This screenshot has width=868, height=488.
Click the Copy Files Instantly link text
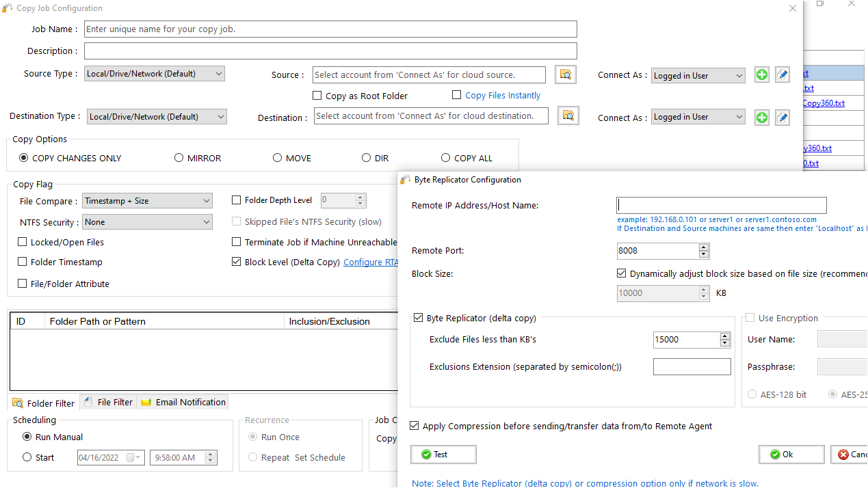click(503, 96)
